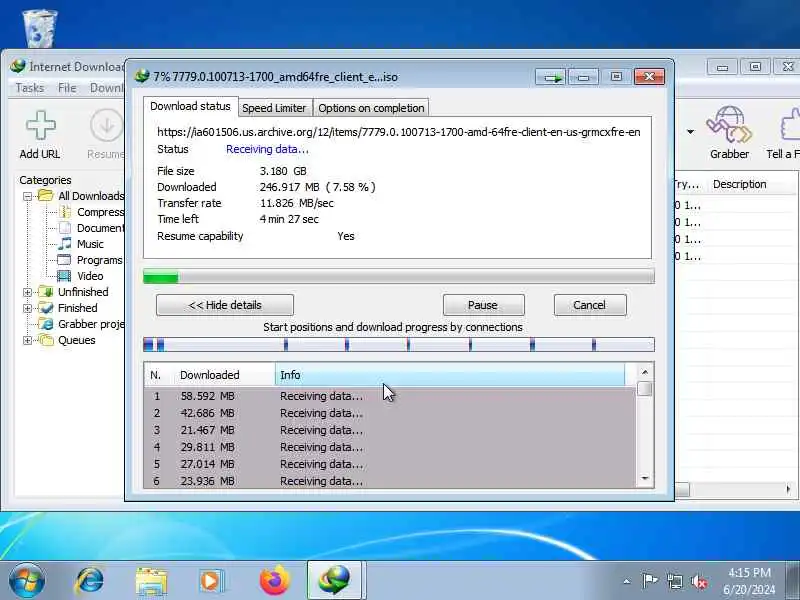Click the green download progress bar
This screenshot has width=800, height=600.
(398, 277)
